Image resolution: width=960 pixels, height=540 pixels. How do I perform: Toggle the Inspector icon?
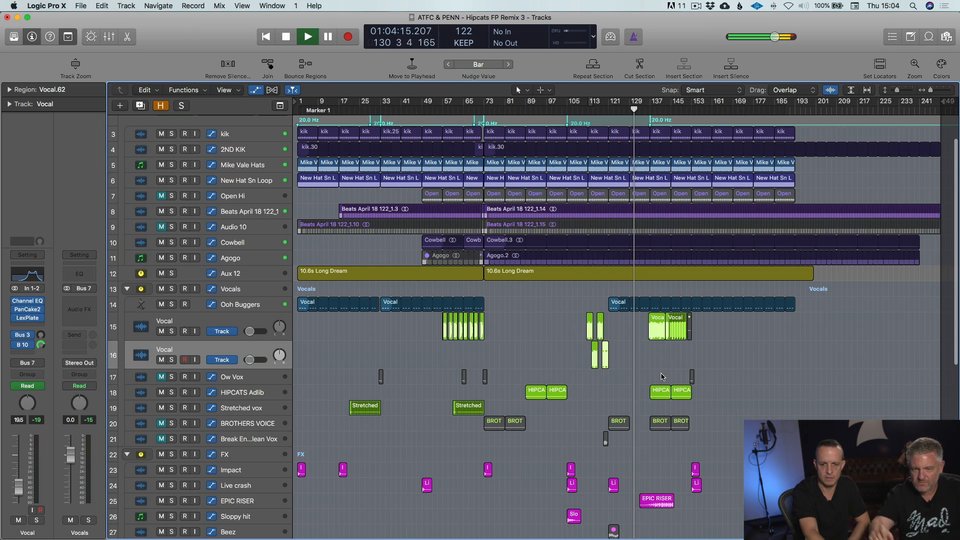point(32,37)
